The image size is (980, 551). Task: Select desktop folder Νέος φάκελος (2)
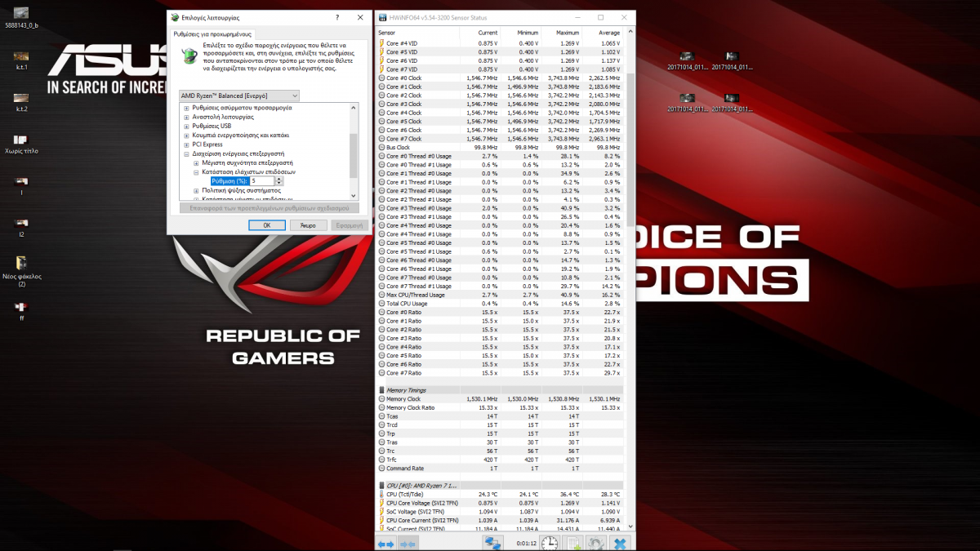22,271
